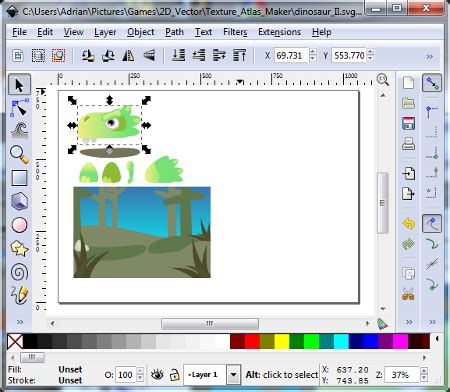Toggle snap to paths
450x392 pixels.
(432, 244)
